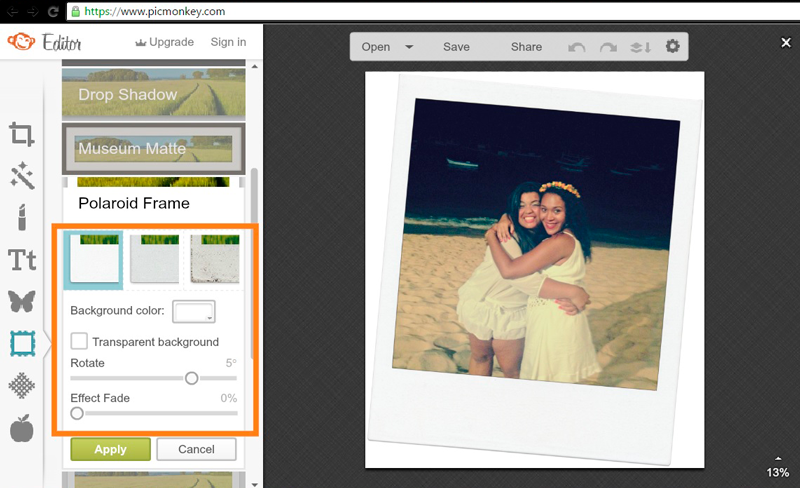
Task: Open the Themes apple icon
Action: coord(22,428)
